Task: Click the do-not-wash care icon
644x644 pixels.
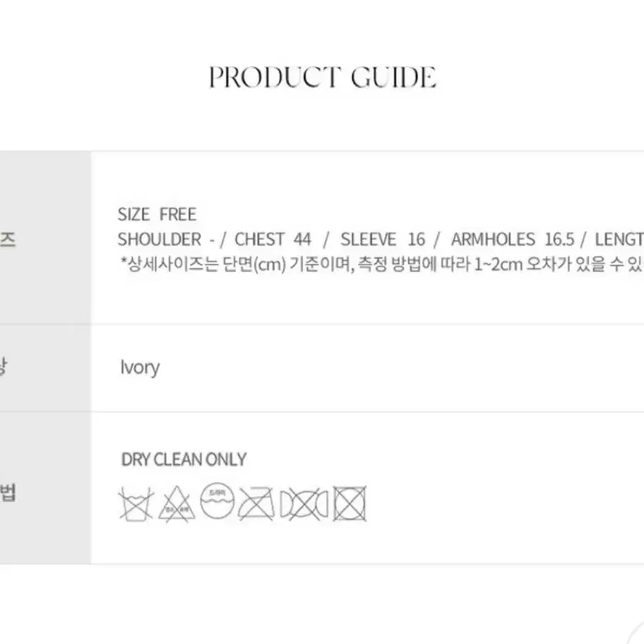Action: (x=136, y=504)
